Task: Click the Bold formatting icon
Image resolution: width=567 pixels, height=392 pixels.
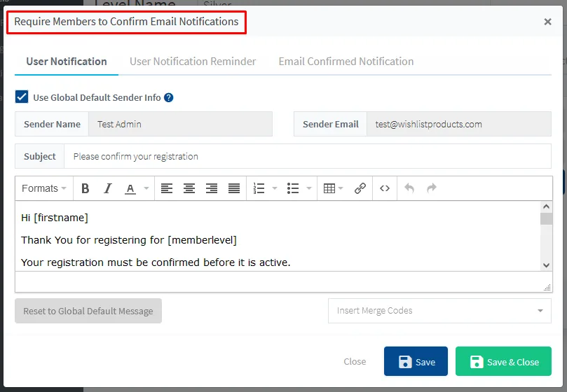Action: pyautogui.click(x=86, y=188)
